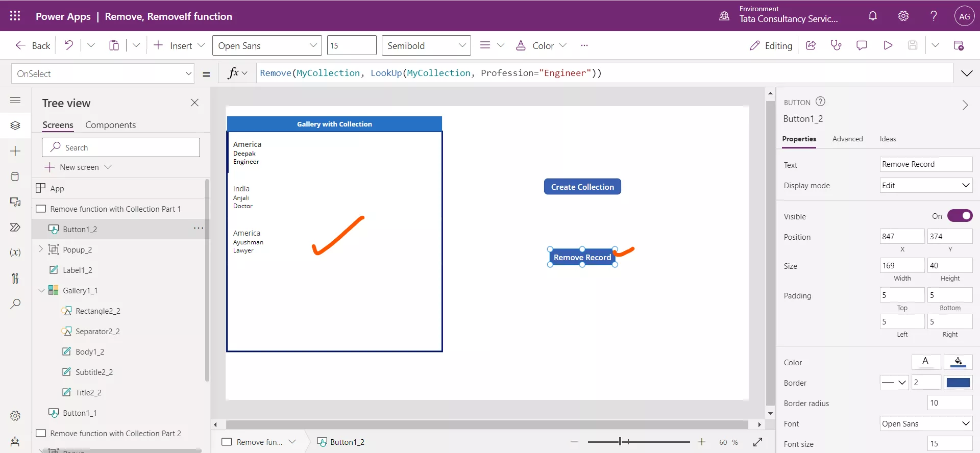Screen dimensions: 980x453
Task: Click the Remove Record button on canvas
Action: [x=582, y=257]
